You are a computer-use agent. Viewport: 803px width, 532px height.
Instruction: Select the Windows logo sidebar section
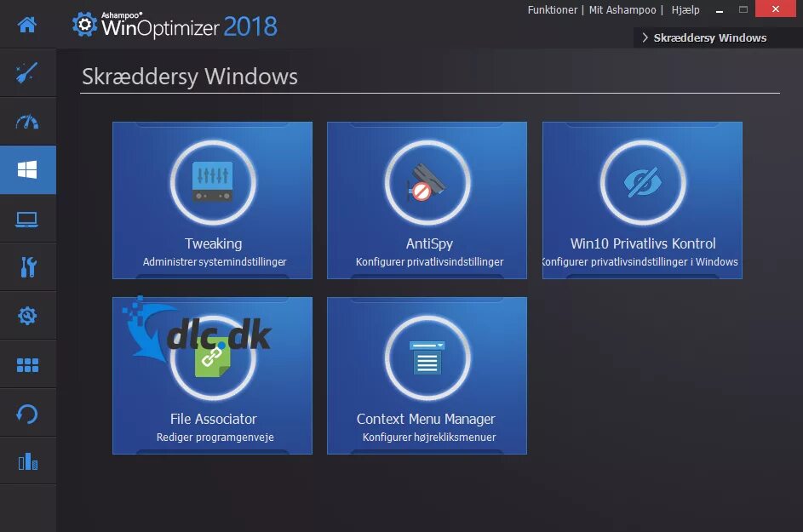27,169
